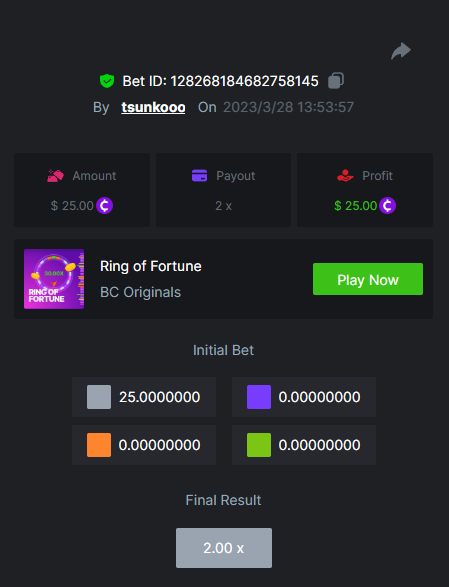Click the Bet ID number text
This screenshot has width=449, height=587.
tap(244, 81)
